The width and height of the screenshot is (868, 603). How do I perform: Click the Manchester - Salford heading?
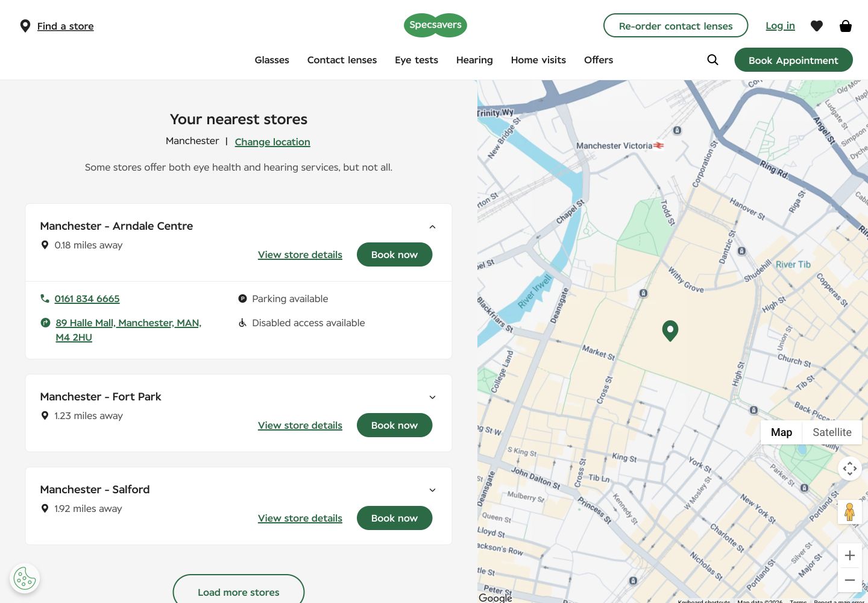[95, 490]
